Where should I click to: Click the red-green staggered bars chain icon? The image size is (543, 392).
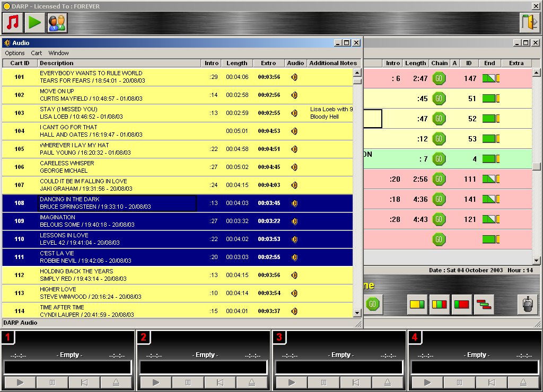(x=484, y=305)
